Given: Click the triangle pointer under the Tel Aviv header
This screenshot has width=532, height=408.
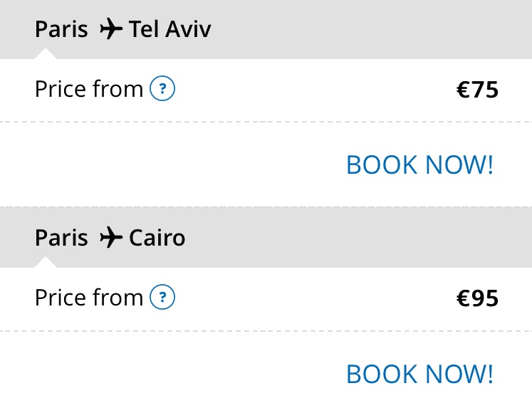Looking at the screenshot, I should point(45,54).
